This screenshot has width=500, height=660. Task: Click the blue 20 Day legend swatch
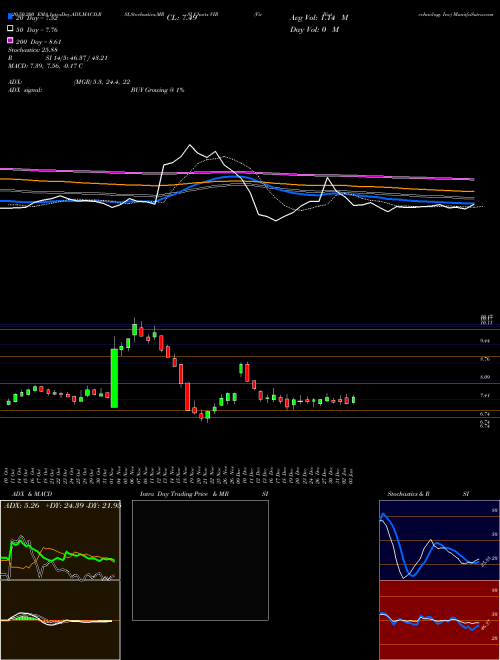point(10,17)
